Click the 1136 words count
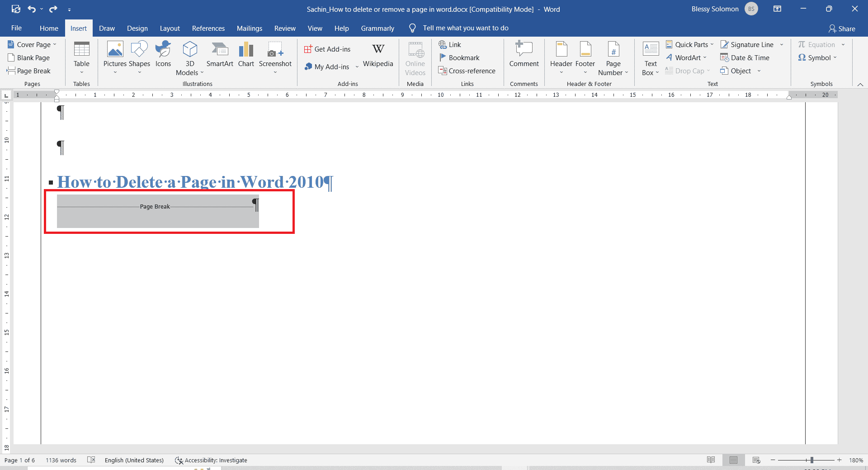 click(x=61, y=460)
